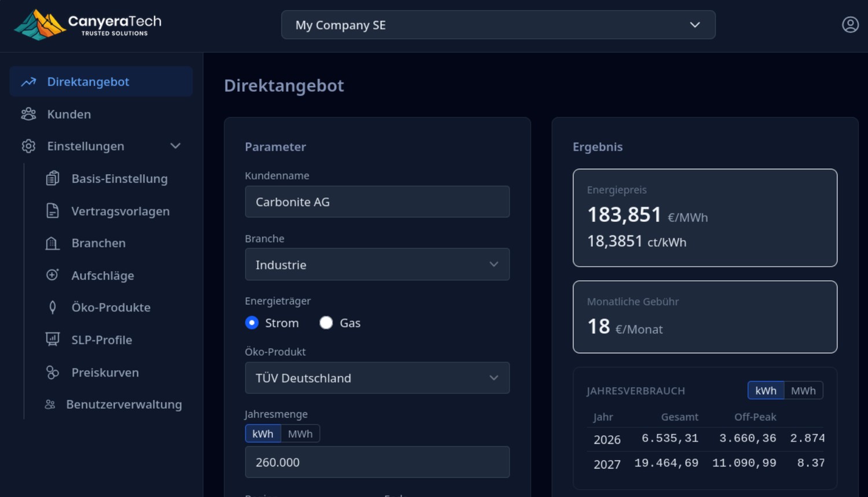This screenshot has height=497, width=868.
Task: Click the Energiepreis result card
Action: (x=705, y=218)
